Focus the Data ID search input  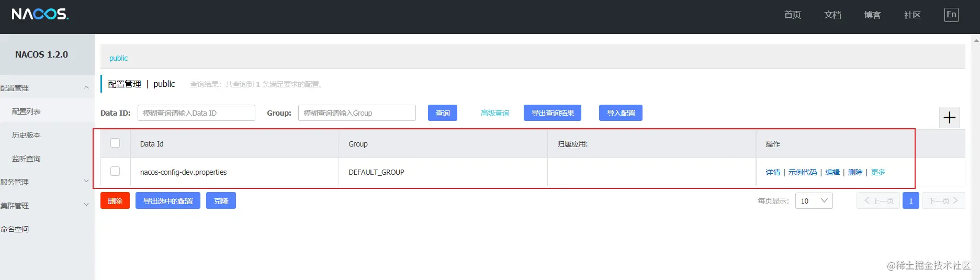click(x=196, y=113)
